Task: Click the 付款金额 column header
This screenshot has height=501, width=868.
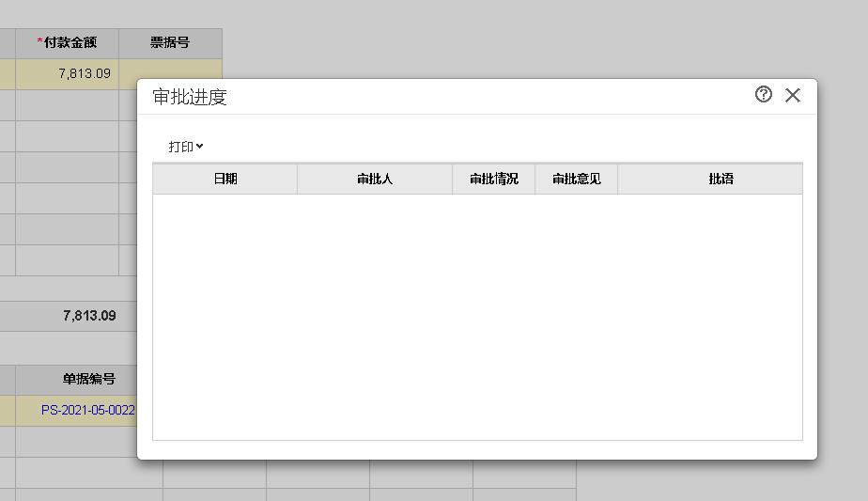Action: click(67, 43)
